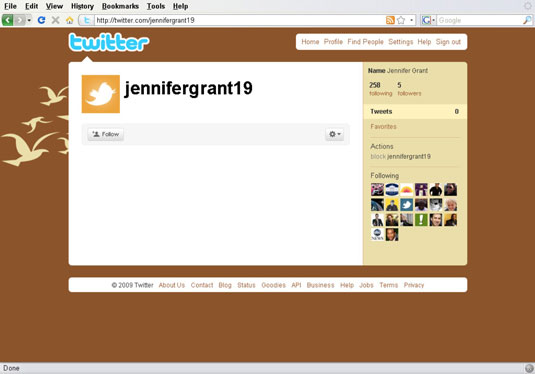Click the 5 followers count
This screenshot has width=535, height=374.
(x=409, y=89)
